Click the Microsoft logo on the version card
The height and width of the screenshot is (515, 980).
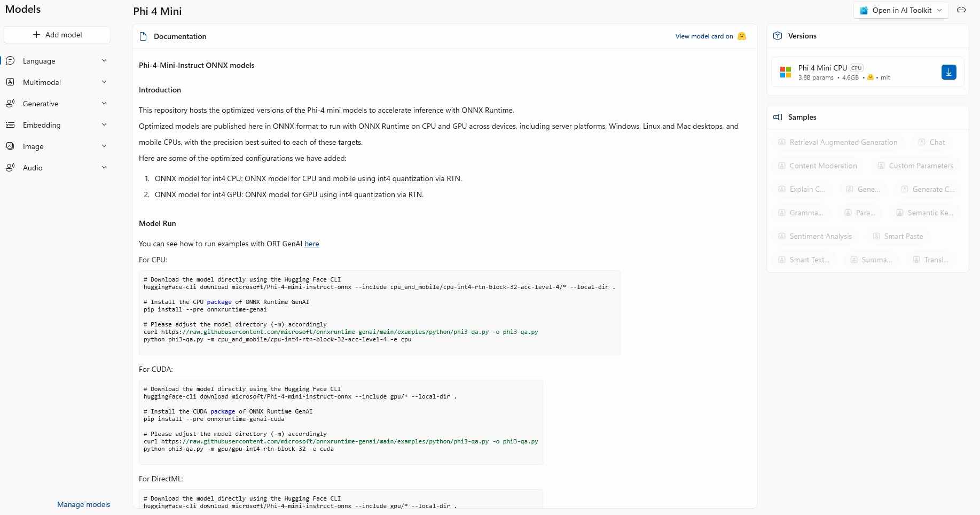tap(786, 72)
